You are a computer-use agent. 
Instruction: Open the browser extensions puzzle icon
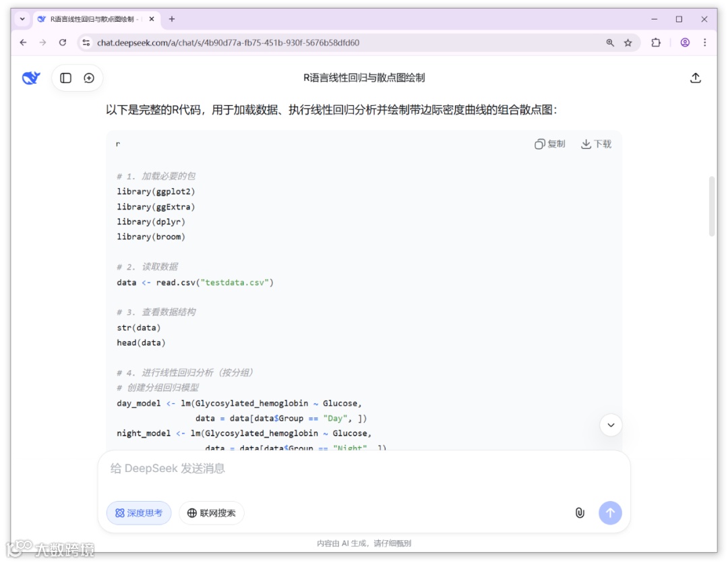pyautogui.click(x=656, y=42)
